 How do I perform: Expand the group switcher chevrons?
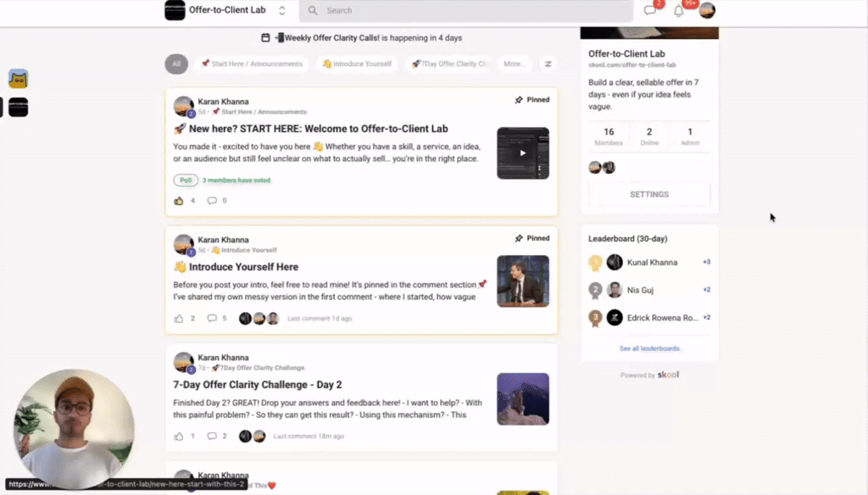coord(281,10)
